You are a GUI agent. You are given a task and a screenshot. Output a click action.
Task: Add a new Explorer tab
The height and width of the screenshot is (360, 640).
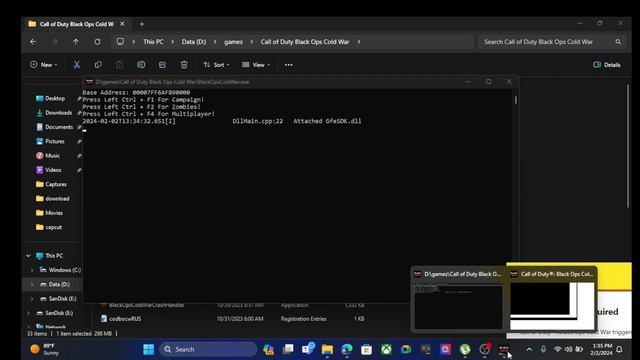tap(142, 24)
